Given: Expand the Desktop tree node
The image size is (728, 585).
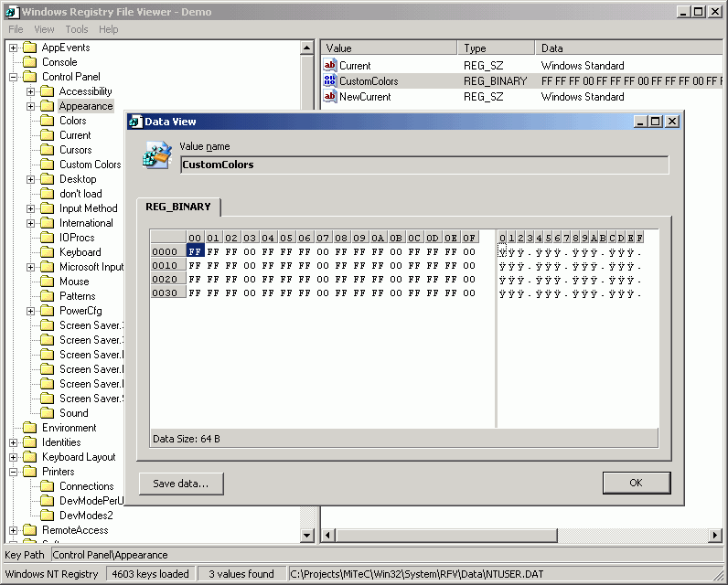Looking at the screenshot, I should pyautogui.click(x=31, y=179).
